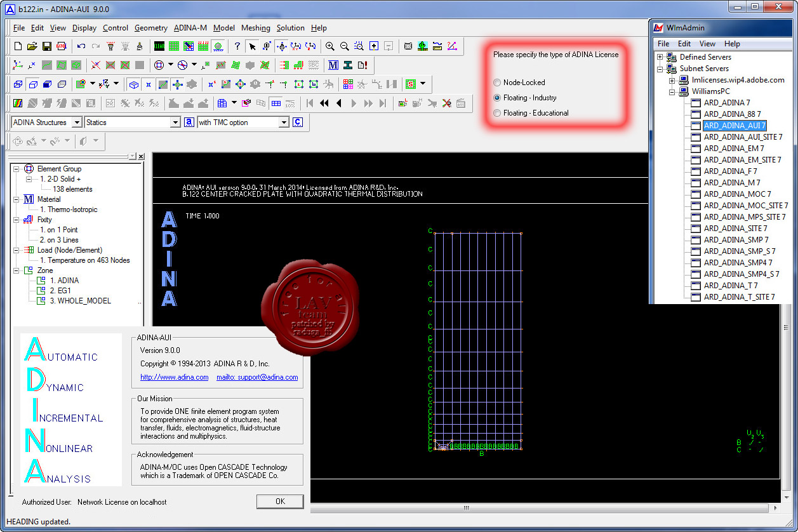The height and width of the screenshot is (532, 798).
Task: Open dropdown arrow next to Element Group icon
Action: point(170,65)
